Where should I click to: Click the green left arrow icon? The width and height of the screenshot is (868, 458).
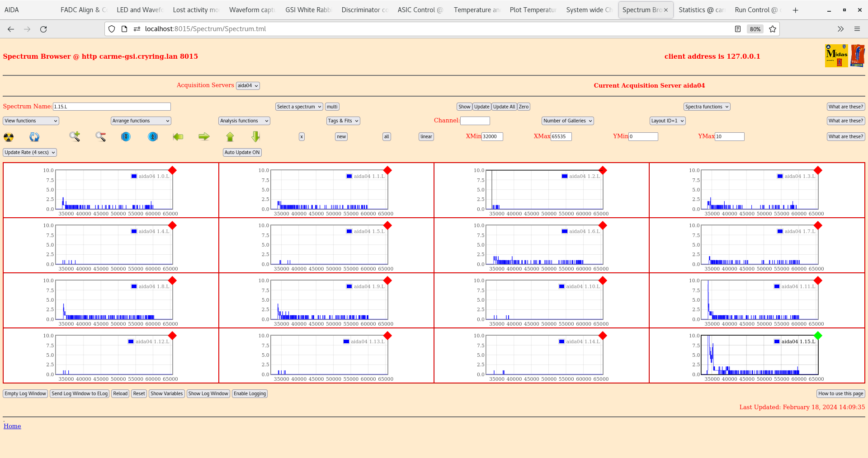(178, 136)
